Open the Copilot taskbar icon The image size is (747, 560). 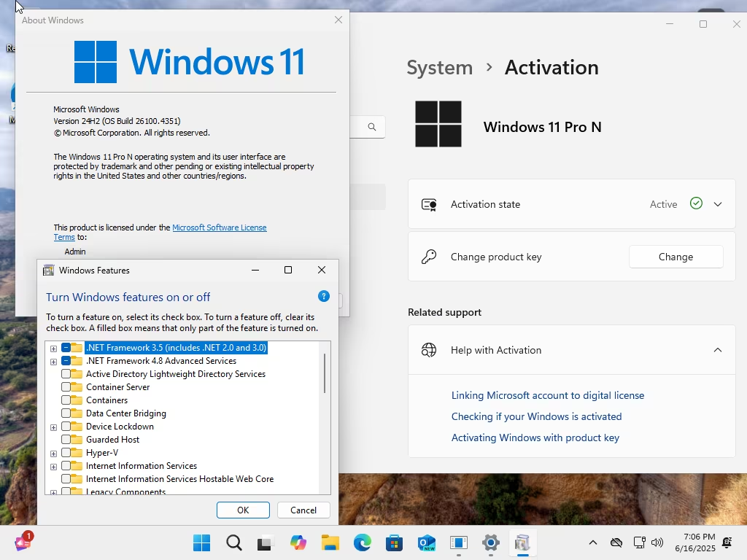[x=298, y=542]
